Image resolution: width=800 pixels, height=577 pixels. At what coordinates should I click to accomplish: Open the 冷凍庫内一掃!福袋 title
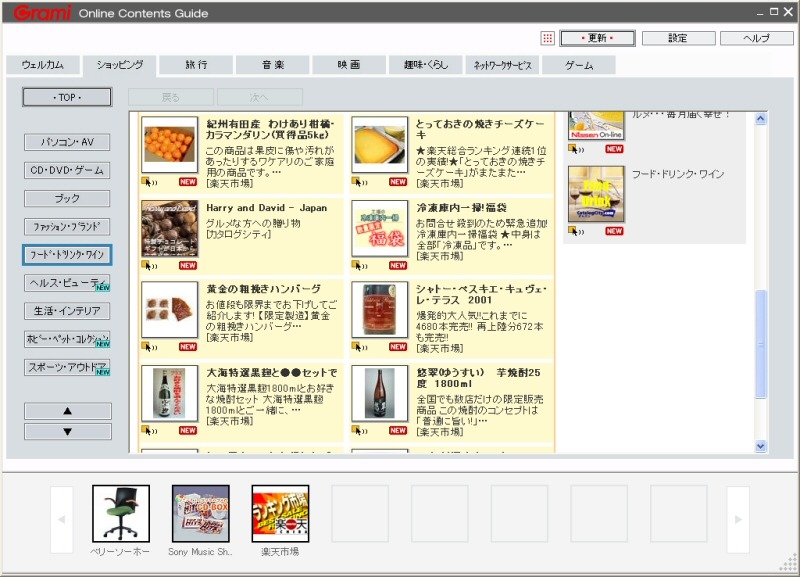[x=461, y=208]
